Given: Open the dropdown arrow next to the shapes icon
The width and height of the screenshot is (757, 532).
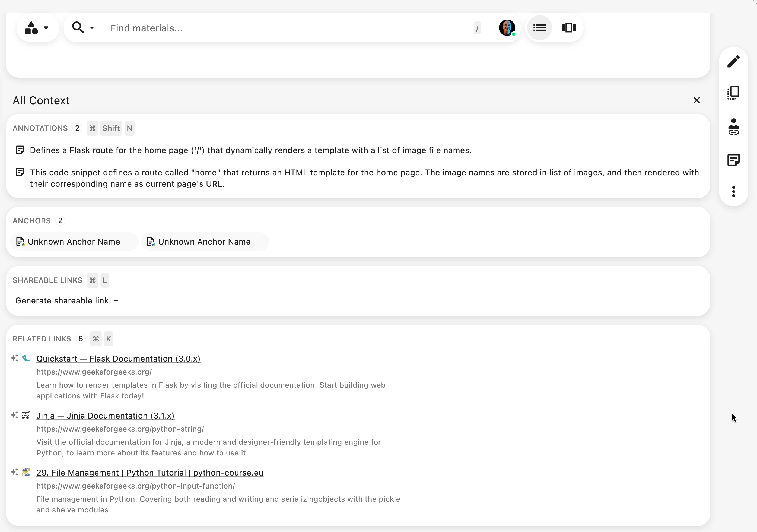Looking at the screenshot, I should (46, 28).
